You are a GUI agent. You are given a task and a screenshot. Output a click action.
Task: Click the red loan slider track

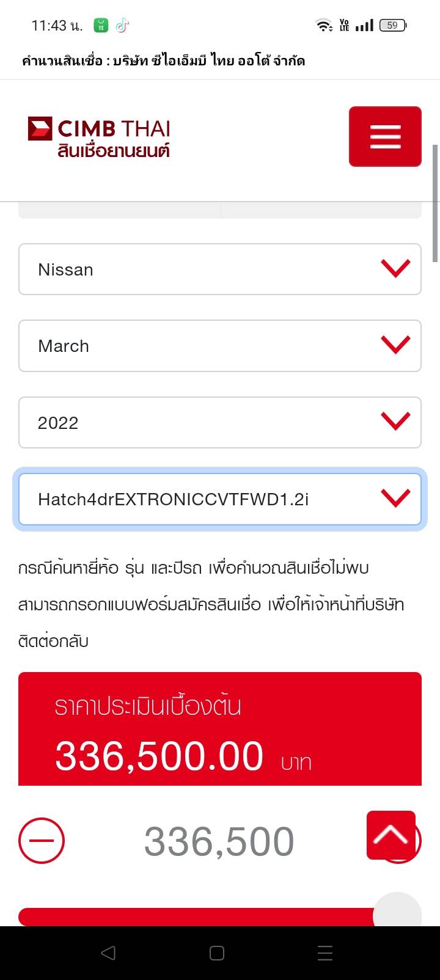coord(196,916)
